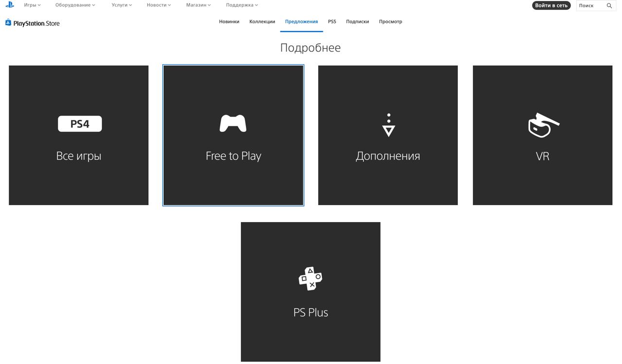Open the Новости dropdown menu
Screen dimensions: 622x364
(x=159, y=5)
